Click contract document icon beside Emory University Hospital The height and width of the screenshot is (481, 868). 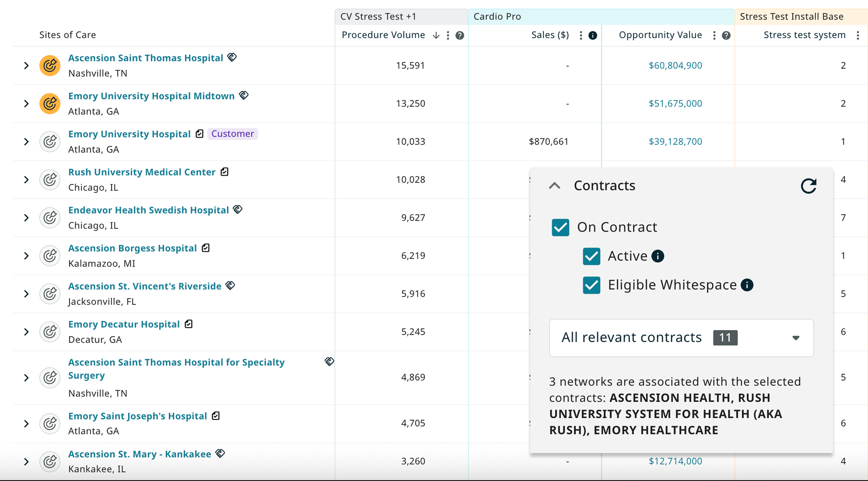point(199,134)
